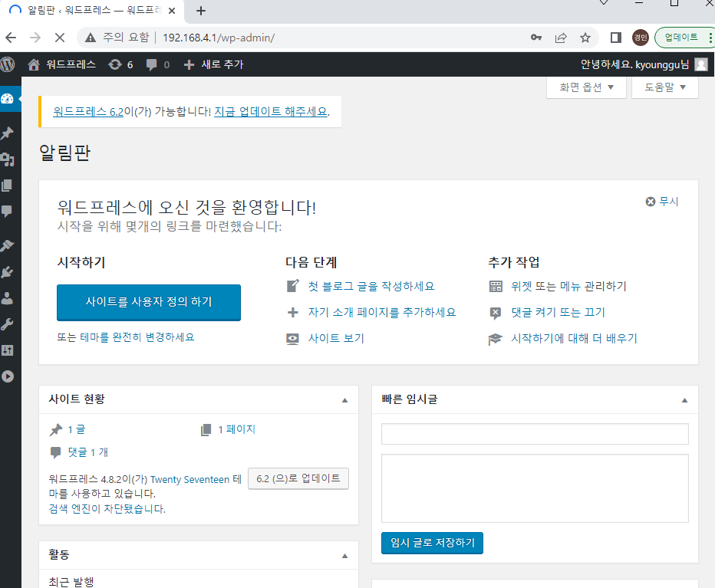Click 위젯 link in 추가 작업
The image size is (715, 588).
coord(522,286)
